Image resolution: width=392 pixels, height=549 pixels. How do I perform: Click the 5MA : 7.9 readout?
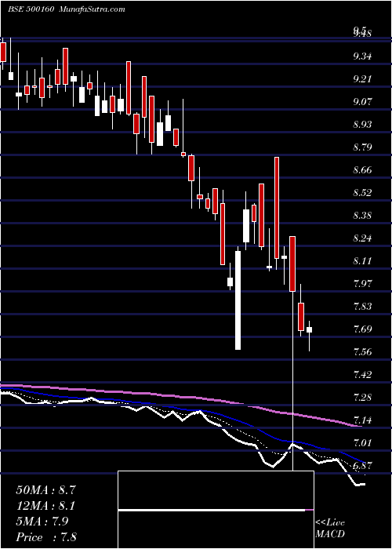pyautogui.click(x=42, y=522)
